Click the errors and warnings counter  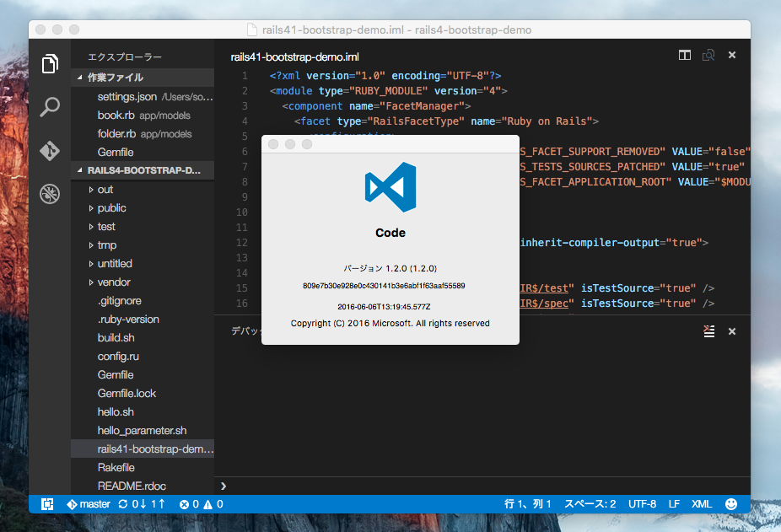click(201, 504)
